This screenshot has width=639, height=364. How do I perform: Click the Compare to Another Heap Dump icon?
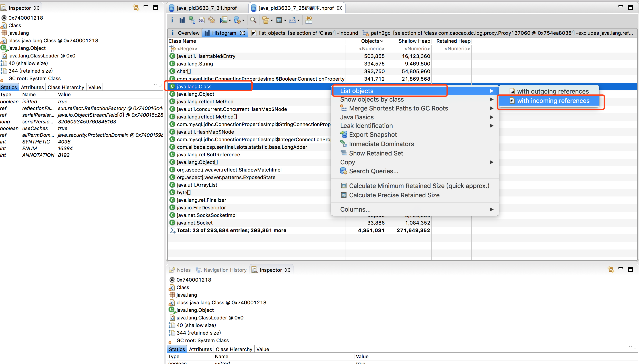[309, 20]
